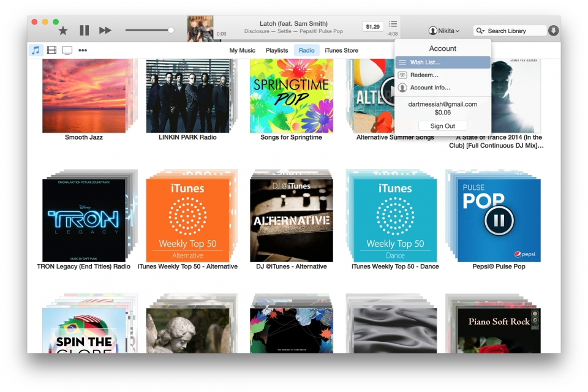Switch to Movies library view icon
Image resolution: width=588 pixels, height=392 pixels.
point(51,50)
